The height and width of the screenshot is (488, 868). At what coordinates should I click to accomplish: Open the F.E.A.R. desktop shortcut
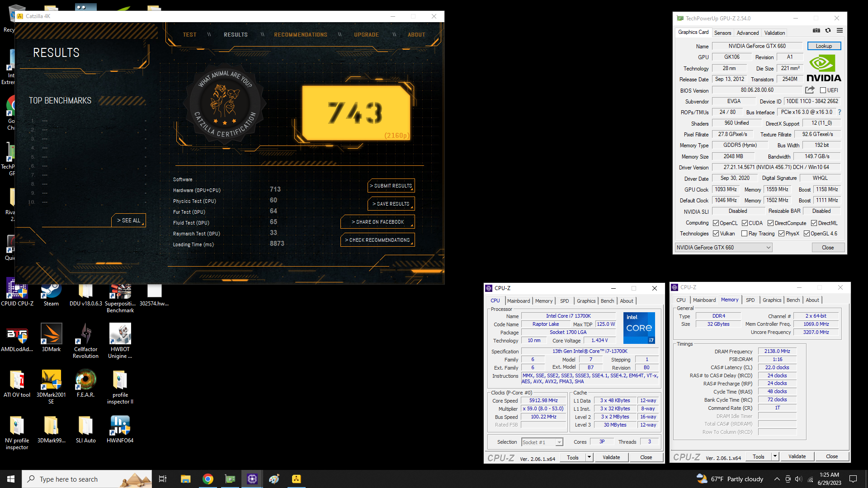pos(86,384)
